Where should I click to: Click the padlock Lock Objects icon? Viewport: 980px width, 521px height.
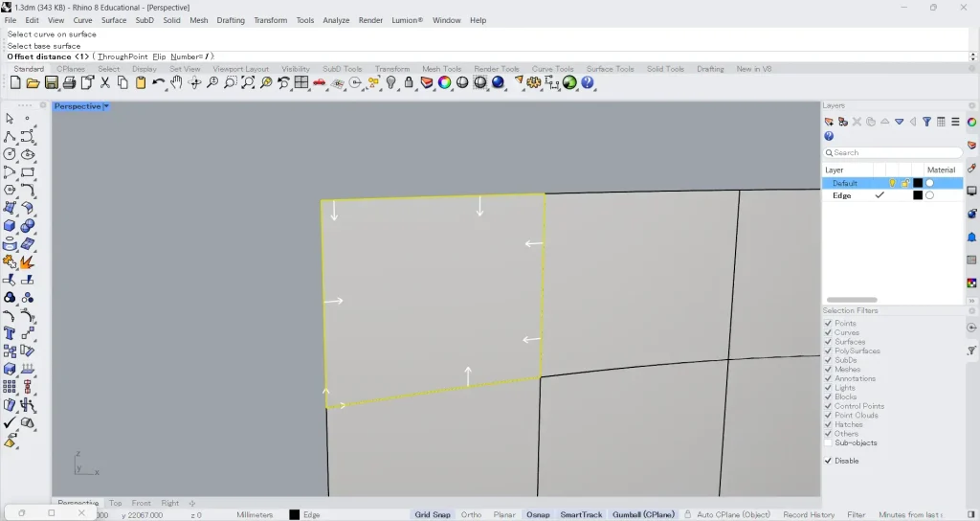409,82
